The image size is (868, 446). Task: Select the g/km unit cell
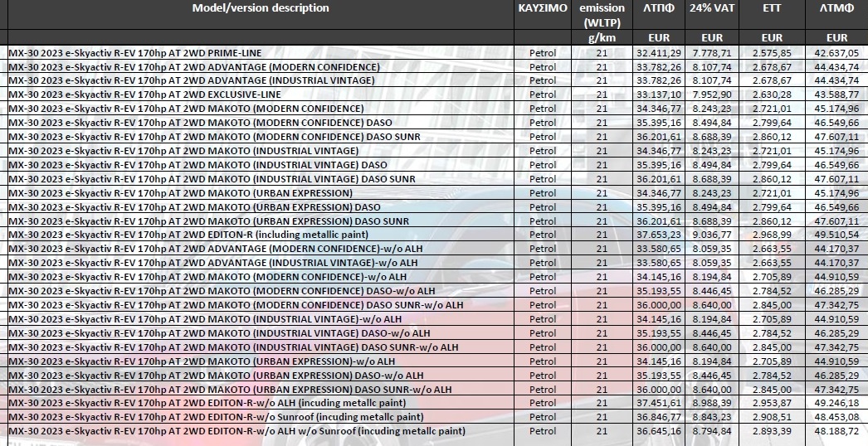pos(602,37)
